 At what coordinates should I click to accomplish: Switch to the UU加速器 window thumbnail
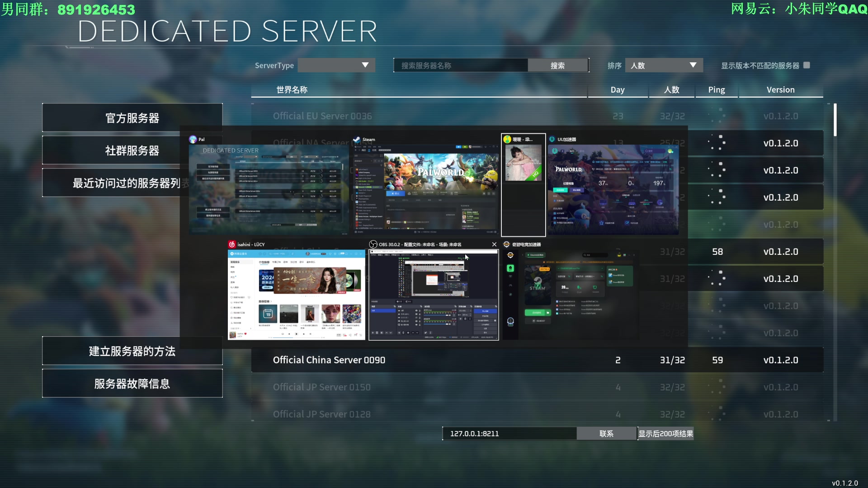613,190
